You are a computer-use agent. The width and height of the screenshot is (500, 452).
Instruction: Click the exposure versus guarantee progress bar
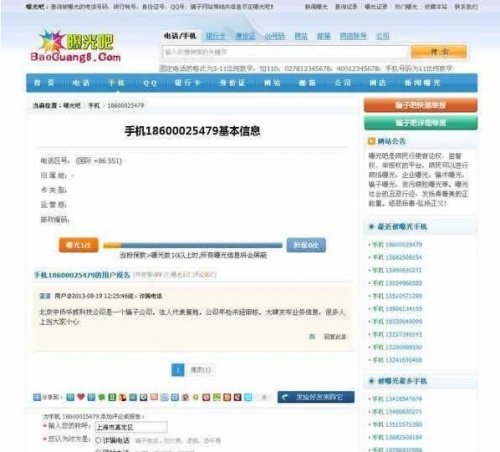(193, 246)
